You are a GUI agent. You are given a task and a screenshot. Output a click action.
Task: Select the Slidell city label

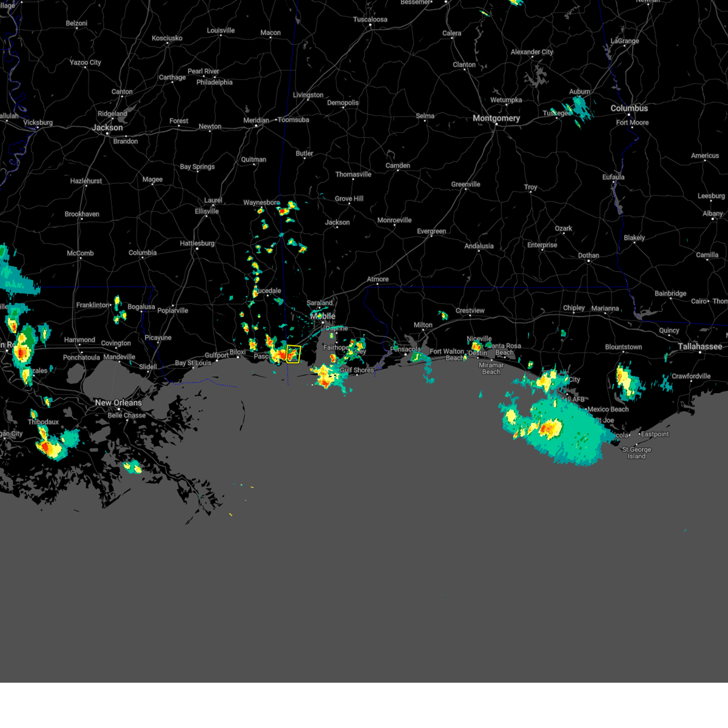pos(148,367)
